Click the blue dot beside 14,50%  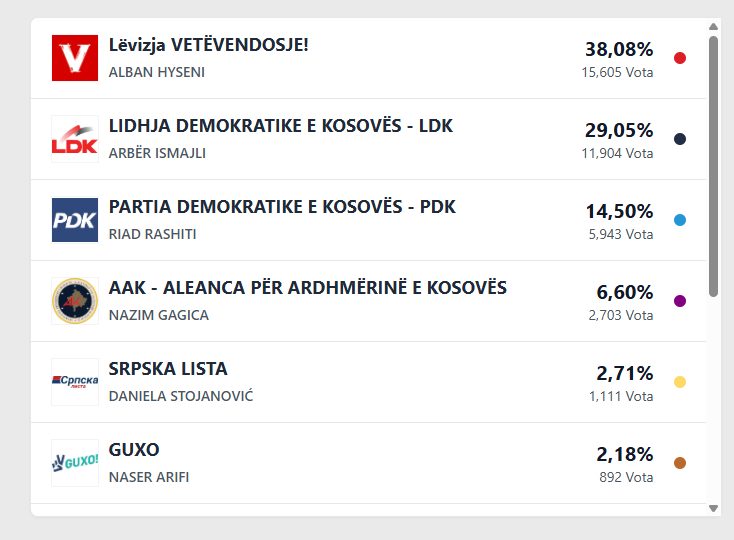[680, 220]
